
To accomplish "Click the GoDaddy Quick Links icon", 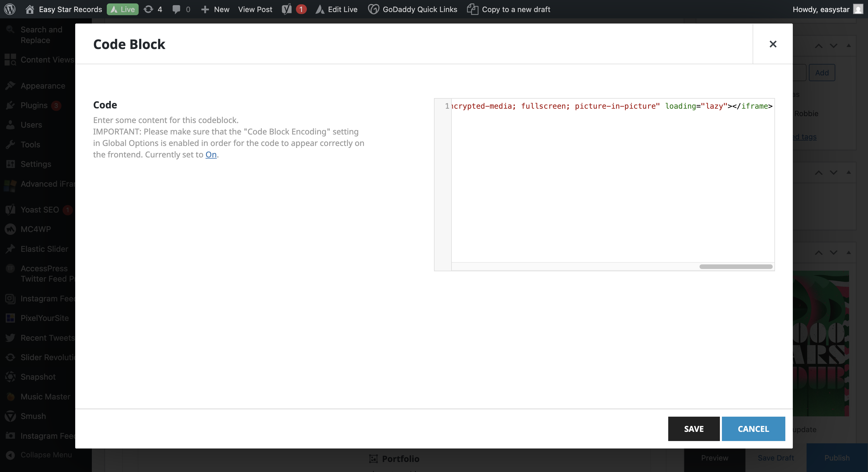I will (x=373, y=9).
